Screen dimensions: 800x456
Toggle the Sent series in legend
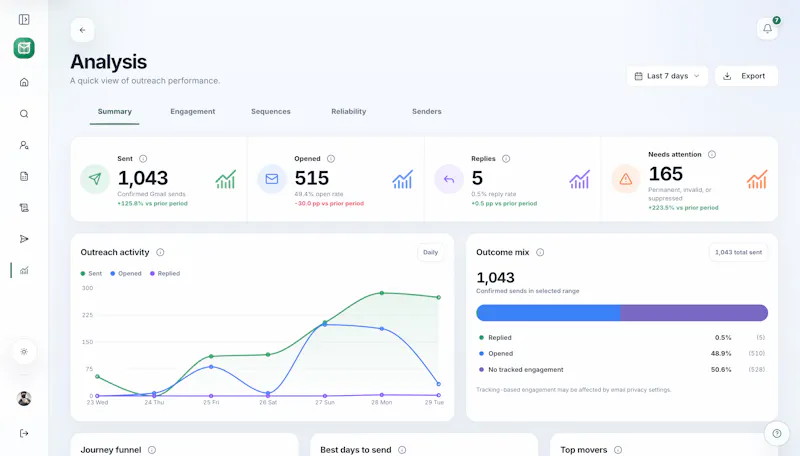(91, 273)
